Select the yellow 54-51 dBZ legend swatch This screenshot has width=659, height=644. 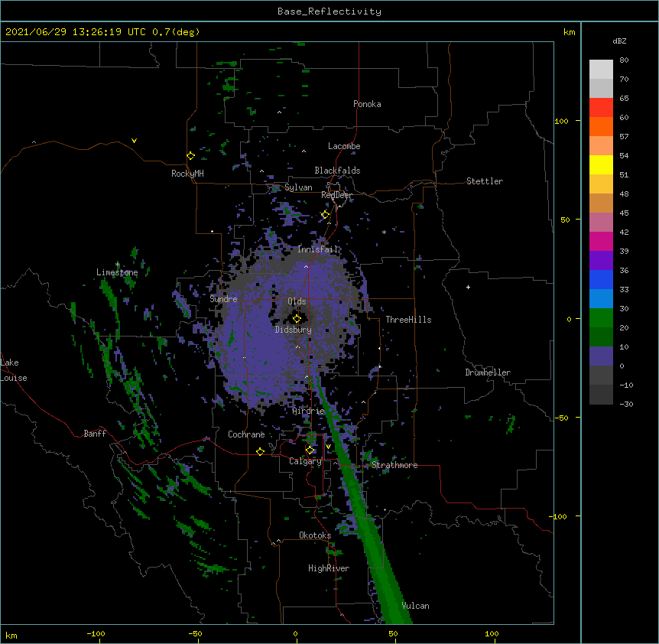click(601, 164)
